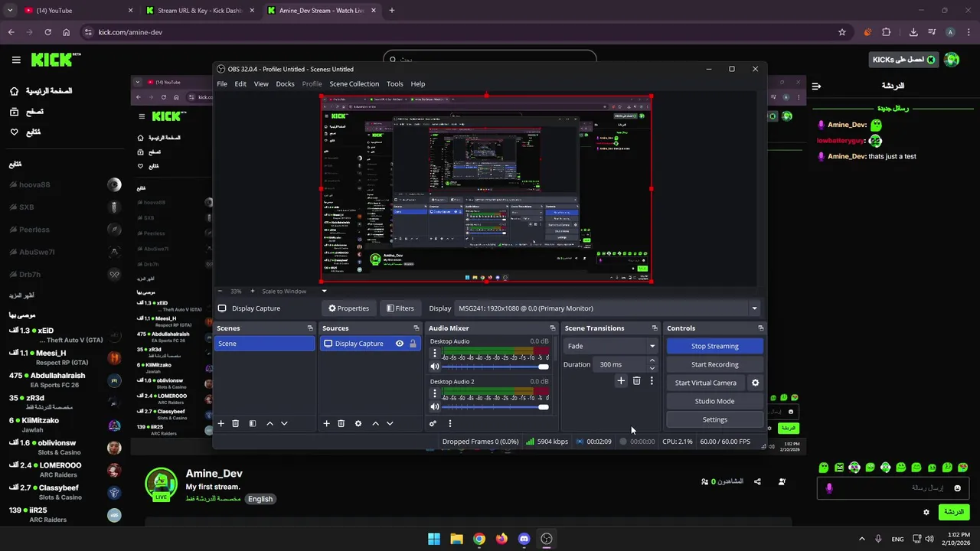Click share icon under stream

757,481
